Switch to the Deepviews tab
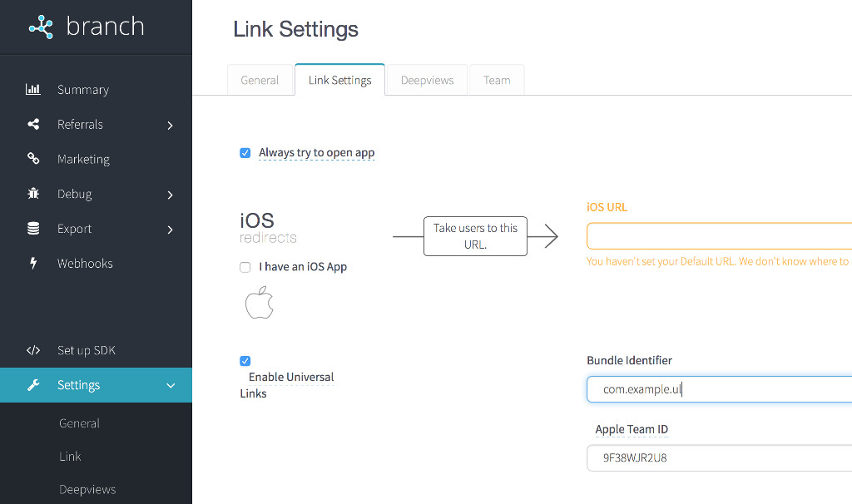Screen dimensions: 852x504 (x=427, y=81)
